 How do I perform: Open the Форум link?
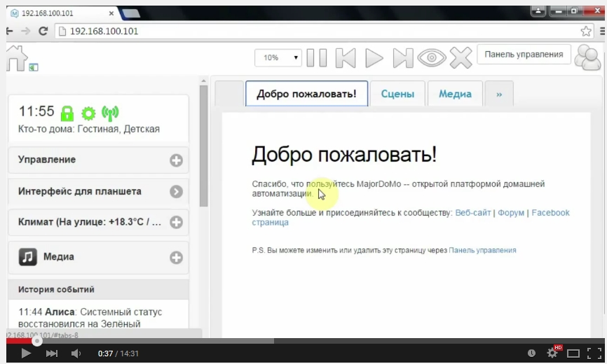(510, 213)
